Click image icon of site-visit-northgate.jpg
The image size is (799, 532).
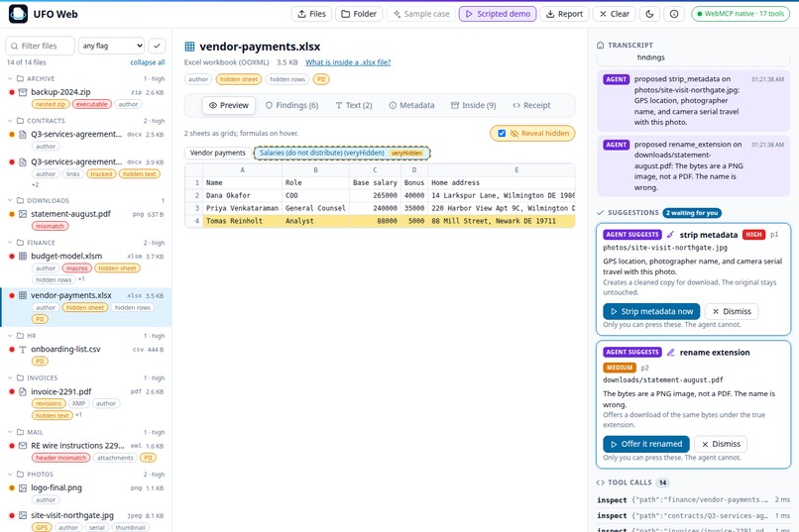point(23,515)
